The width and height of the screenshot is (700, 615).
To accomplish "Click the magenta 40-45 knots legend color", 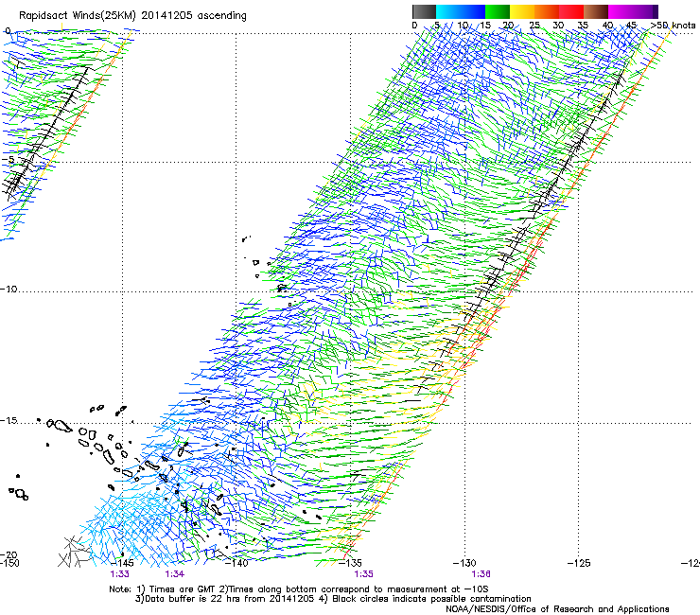I will click(x=621, y=11).
